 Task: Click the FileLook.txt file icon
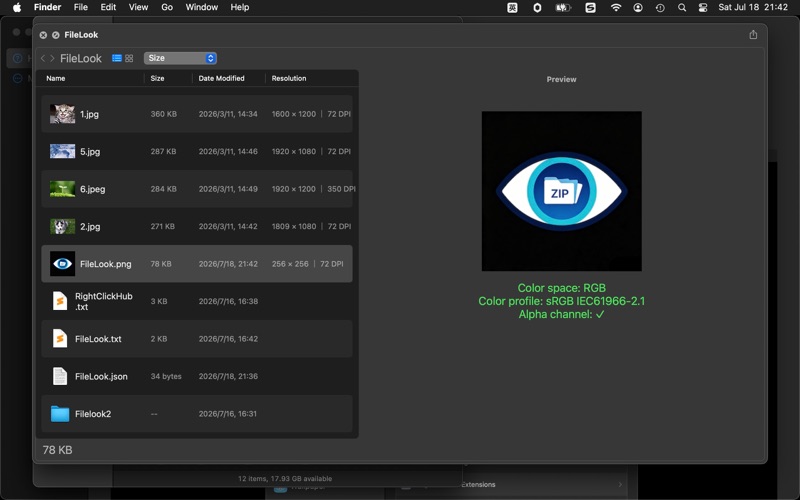pyautogui.click(x=60, y=339)
